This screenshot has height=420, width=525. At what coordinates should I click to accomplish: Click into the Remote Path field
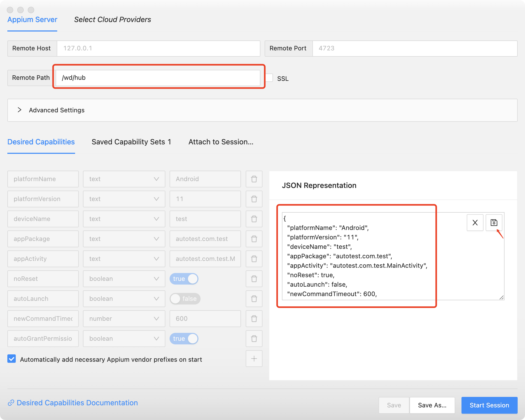click(x=157, y=78)
